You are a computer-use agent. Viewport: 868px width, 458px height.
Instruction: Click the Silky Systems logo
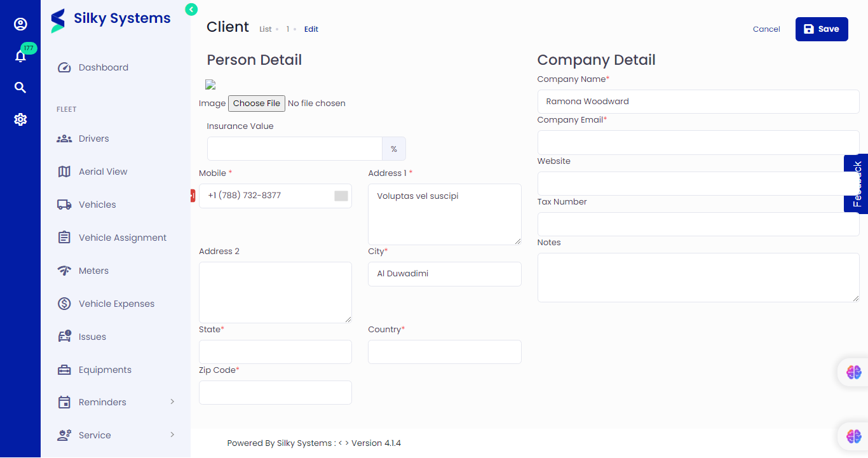[111, 20]
